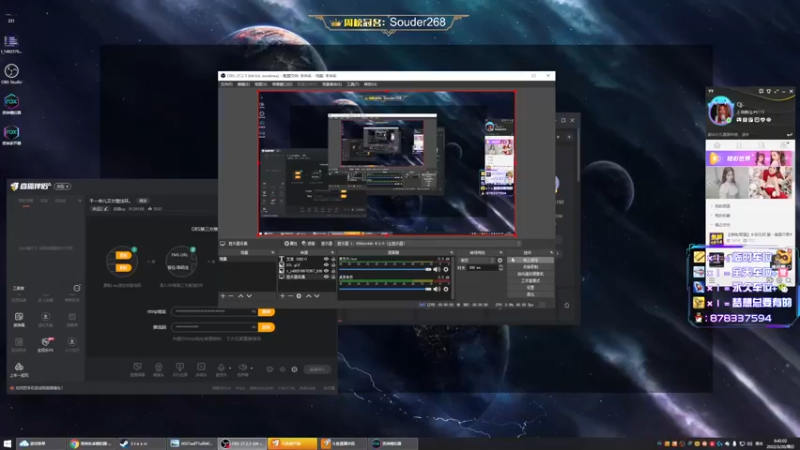Toggle visibility of the display capture source

(x=326, y=277)
